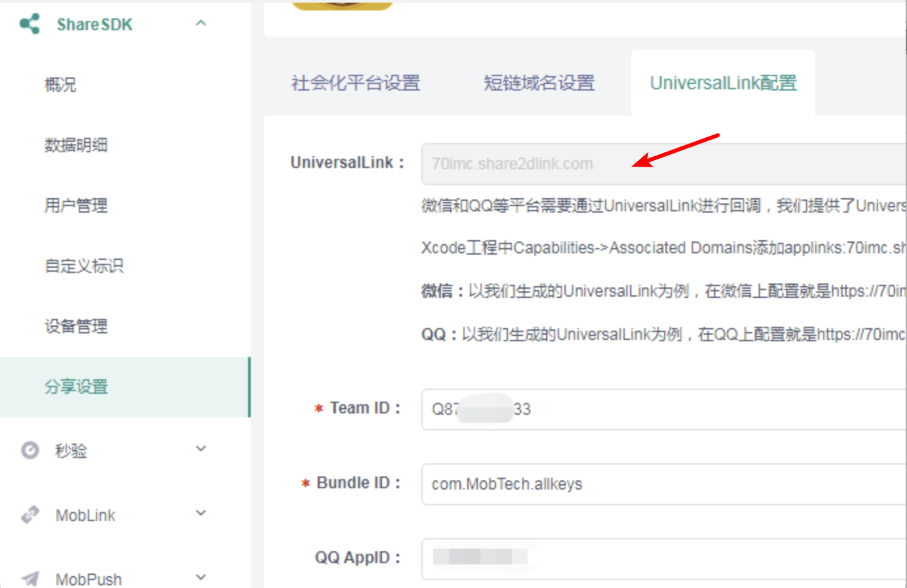The width and height of the screenshot is (907, 588).
Task: Select 分享设置 in the sidebar
Action: [125, 387]
